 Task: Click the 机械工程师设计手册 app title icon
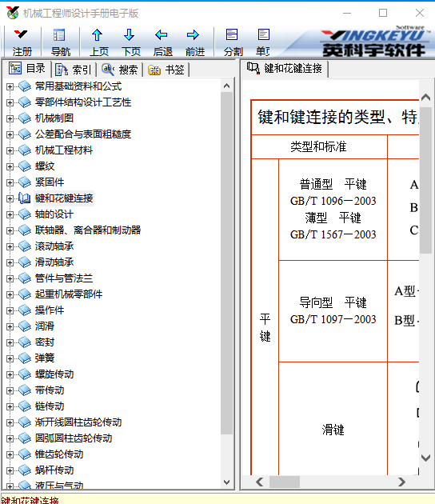13,13
